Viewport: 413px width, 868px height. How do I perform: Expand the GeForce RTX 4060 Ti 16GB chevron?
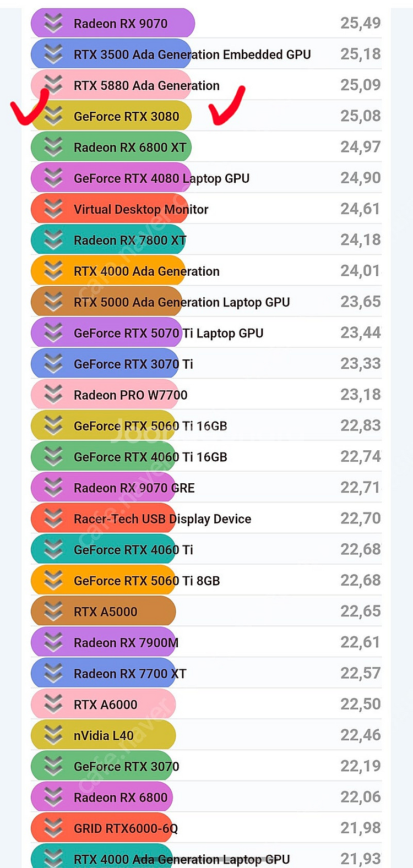pyautogui.click(x=53, y=456)
